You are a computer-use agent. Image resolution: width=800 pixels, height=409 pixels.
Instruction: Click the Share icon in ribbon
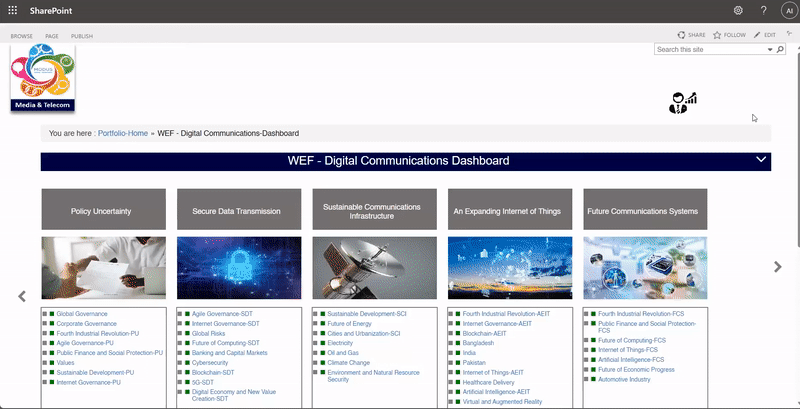[x=681, y=35]
